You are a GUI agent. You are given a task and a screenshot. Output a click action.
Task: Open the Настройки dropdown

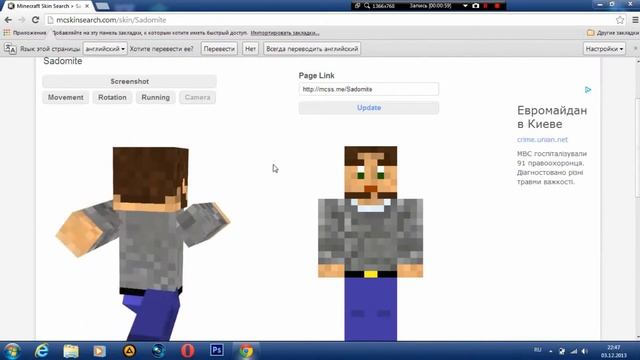pos(604,49)
